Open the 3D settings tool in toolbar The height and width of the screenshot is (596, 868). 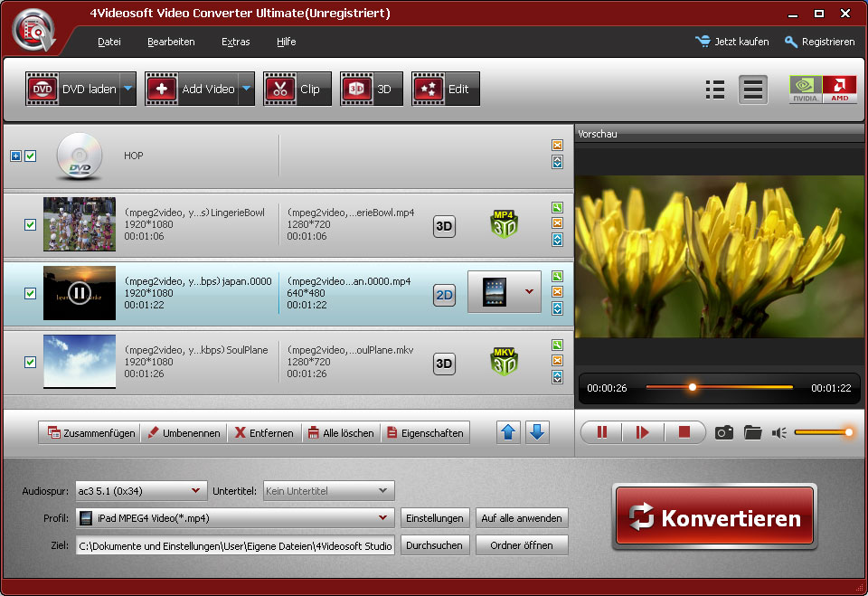point(372,89)
